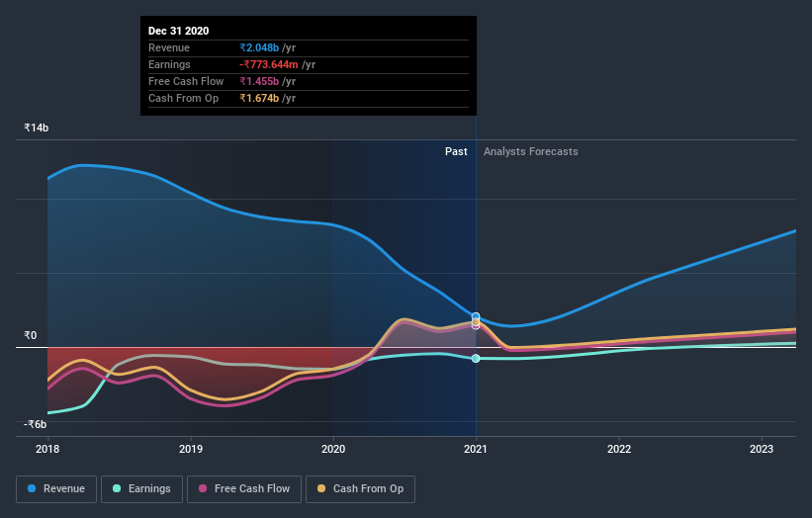This screenshot has height=518, width=812.
Task: Click the 2023 x-axis label
Action: click(762, 449)
